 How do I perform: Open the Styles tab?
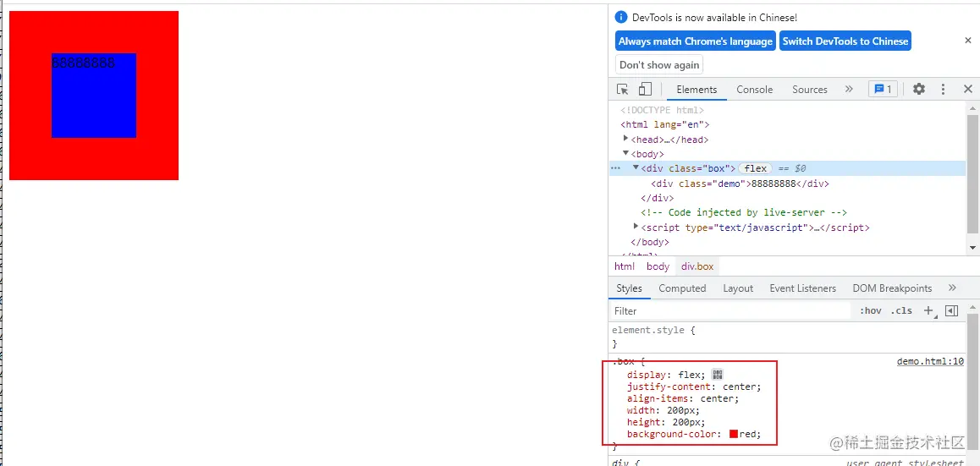[629, 288]
